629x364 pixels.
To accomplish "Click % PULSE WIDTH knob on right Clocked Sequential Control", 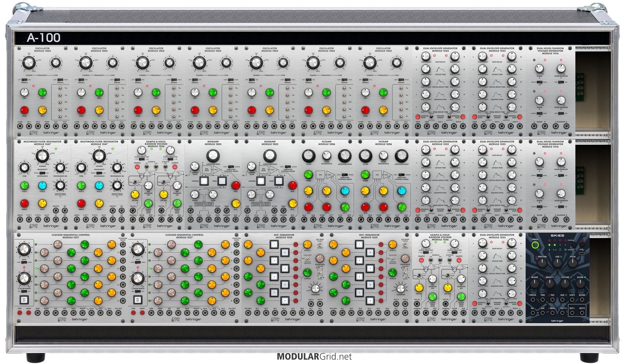I will coord(137,278).
